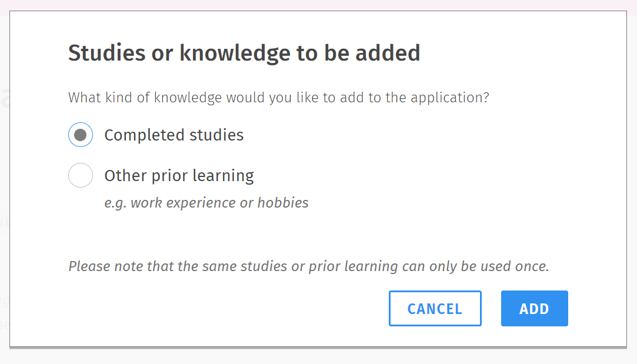Viewport: 637px width, 364px height.
Task: Click the grey page strip below the dialog
Action: point(318,356)
